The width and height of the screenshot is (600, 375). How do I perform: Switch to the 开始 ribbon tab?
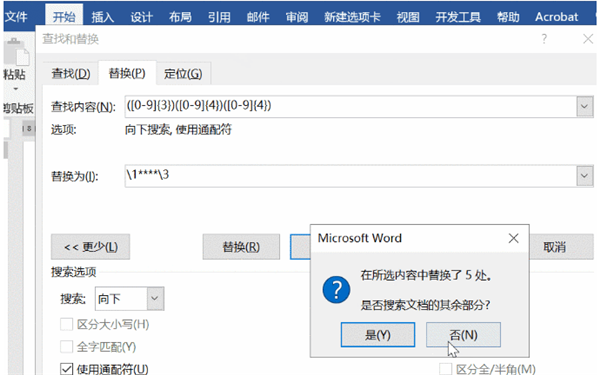pyautogui.click(x=64, y=17)
